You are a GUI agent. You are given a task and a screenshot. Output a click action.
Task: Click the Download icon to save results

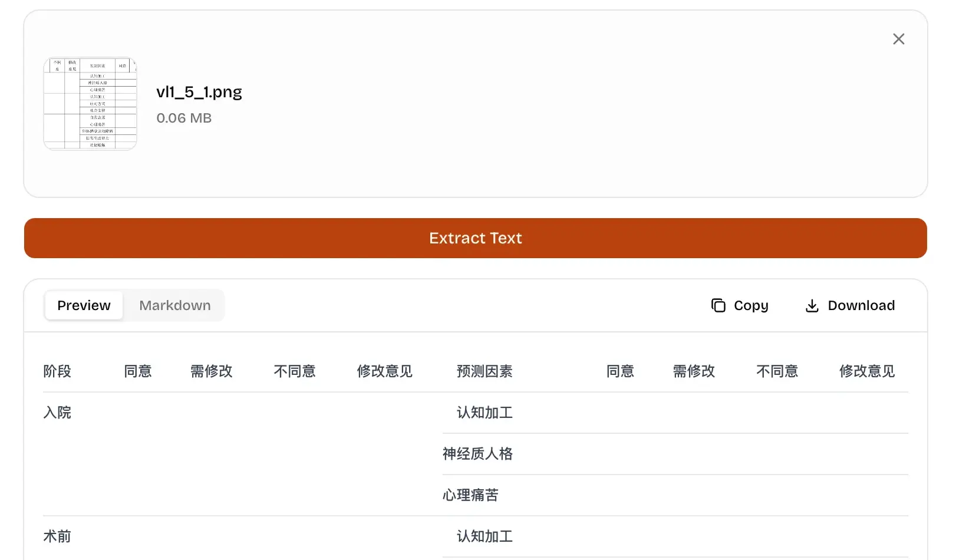coord(812,305)
